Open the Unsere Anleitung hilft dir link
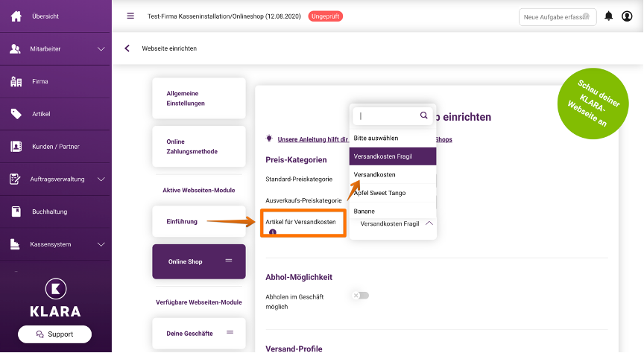The width and height of the screenshot is (644, 353). [x=312, y=139]
